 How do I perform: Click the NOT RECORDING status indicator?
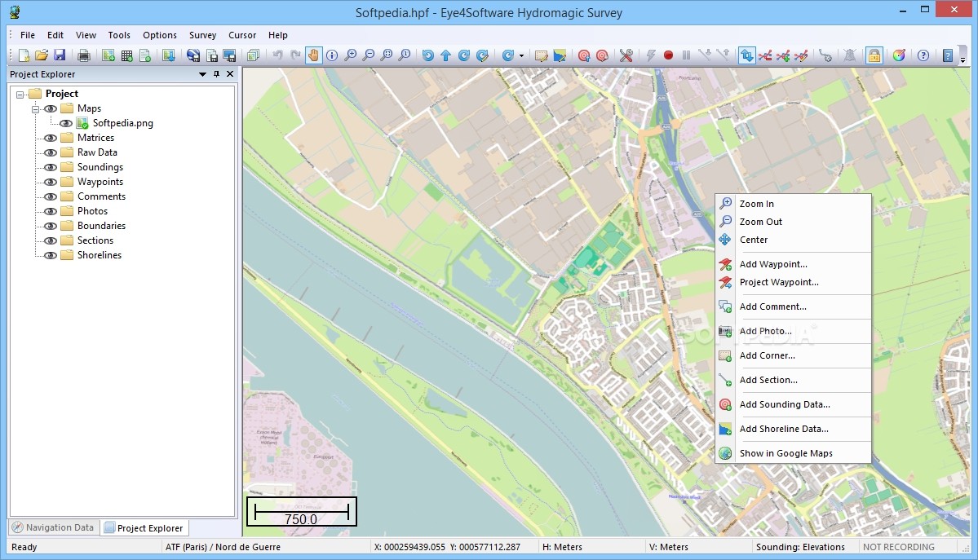coord(899,547)
